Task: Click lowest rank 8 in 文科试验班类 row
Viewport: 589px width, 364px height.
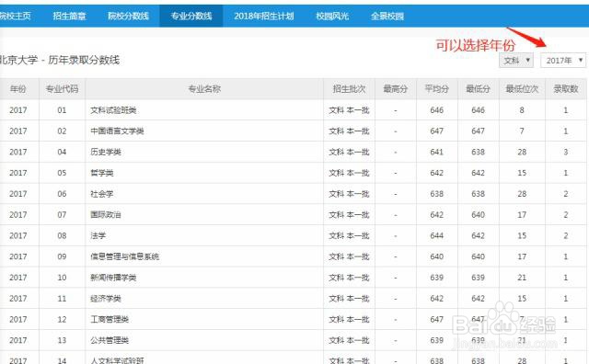Action: click(522, 110)
